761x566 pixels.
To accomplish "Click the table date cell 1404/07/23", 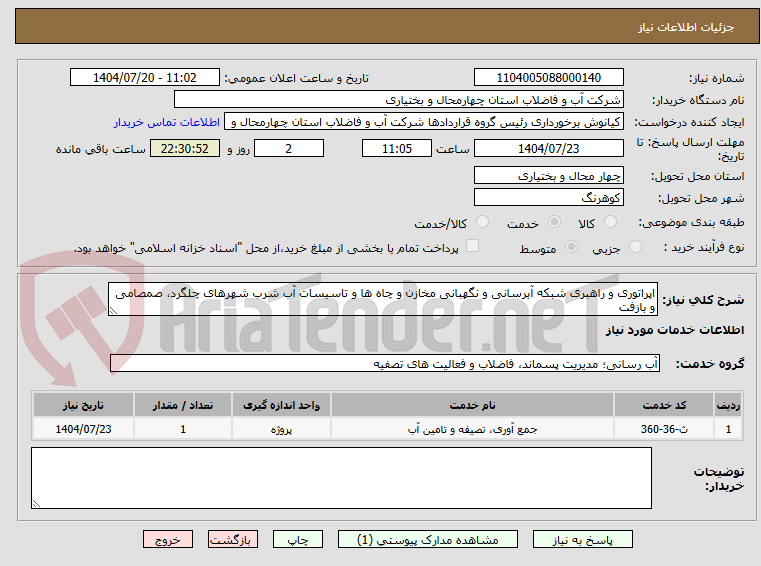I will point(83,429).
